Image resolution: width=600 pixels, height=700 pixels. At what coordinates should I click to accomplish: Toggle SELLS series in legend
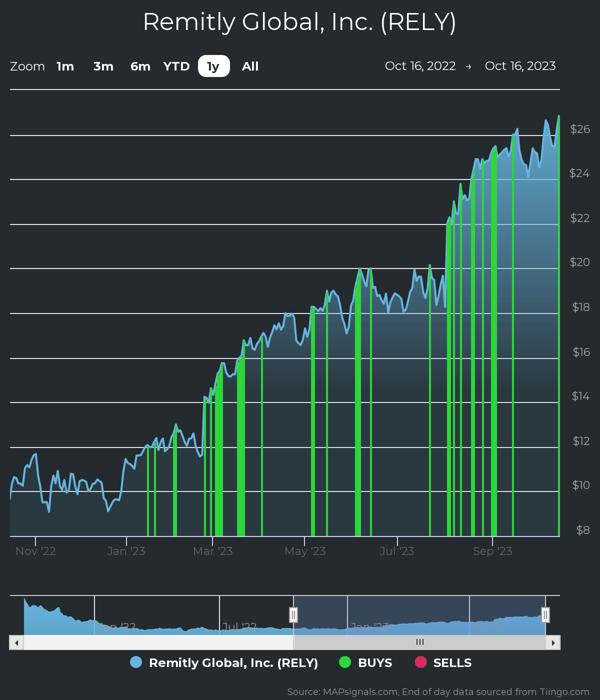[443, 662]
